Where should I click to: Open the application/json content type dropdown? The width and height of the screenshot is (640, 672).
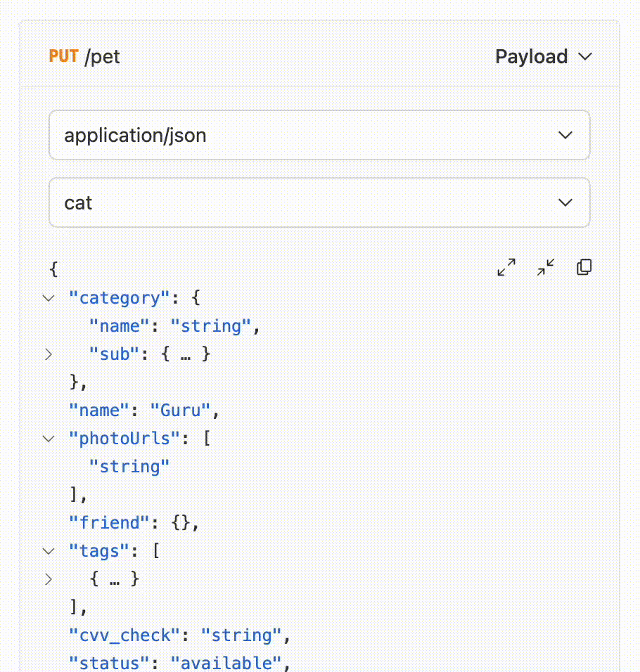coord(319,135)
